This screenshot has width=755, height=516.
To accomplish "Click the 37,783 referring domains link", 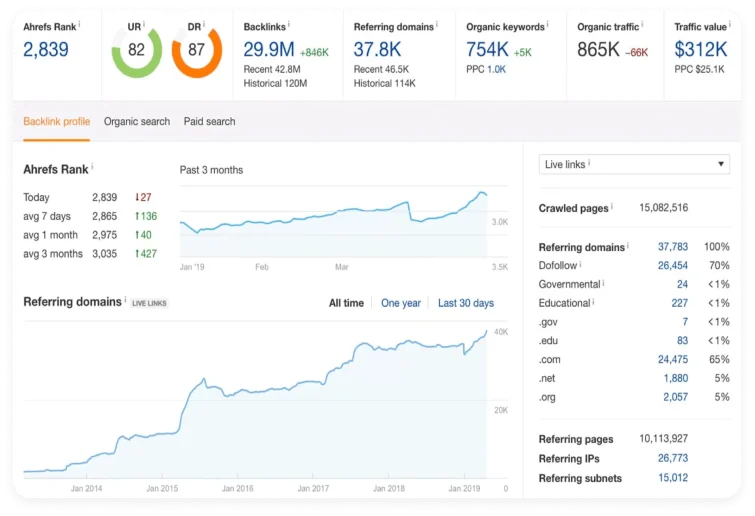I will click(672, 247).
